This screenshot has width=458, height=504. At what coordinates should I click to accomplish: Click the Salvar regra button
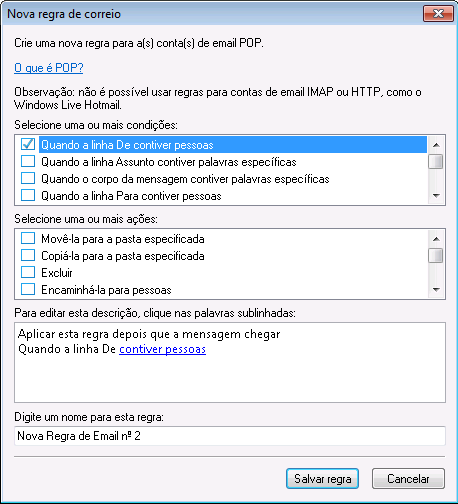point(322,479)
